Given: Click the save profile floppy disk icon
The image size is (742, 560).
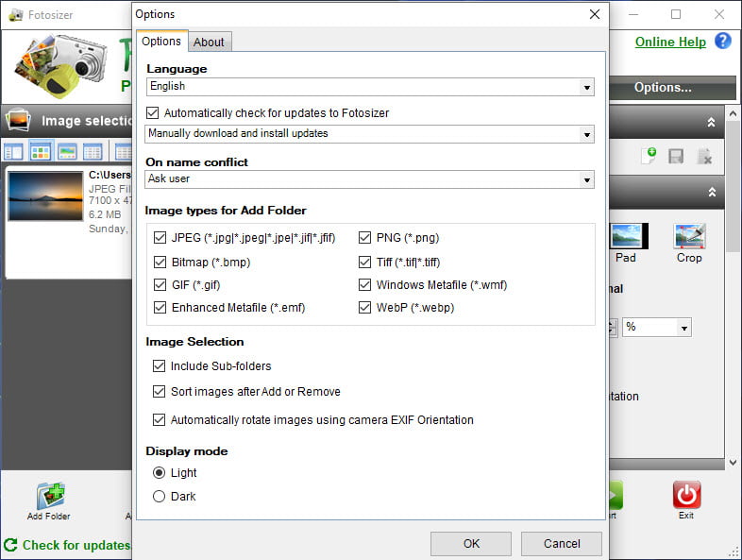Looking at the screenshot, I should [676, 156].
